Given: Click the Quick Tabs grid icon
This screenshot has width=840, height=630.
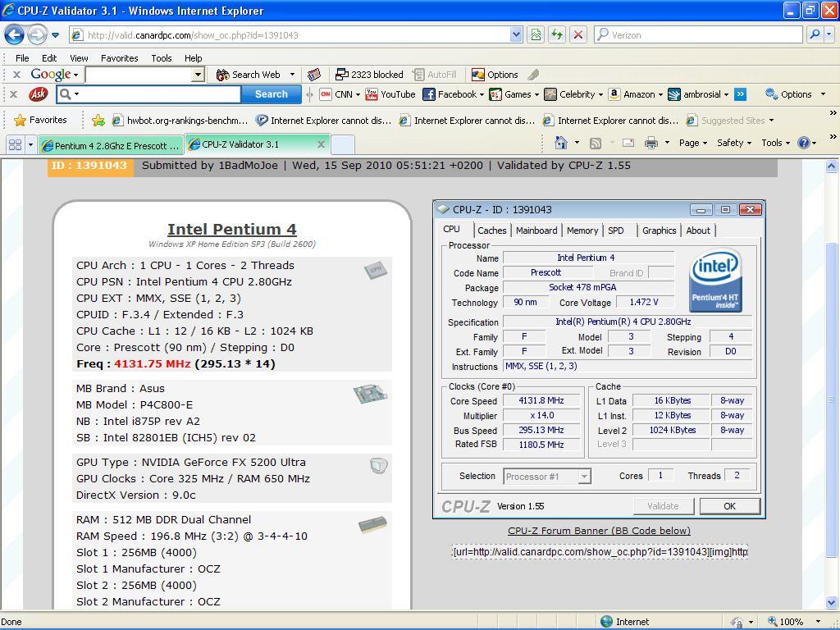Looking at the screenshot, I should [15, 144].
